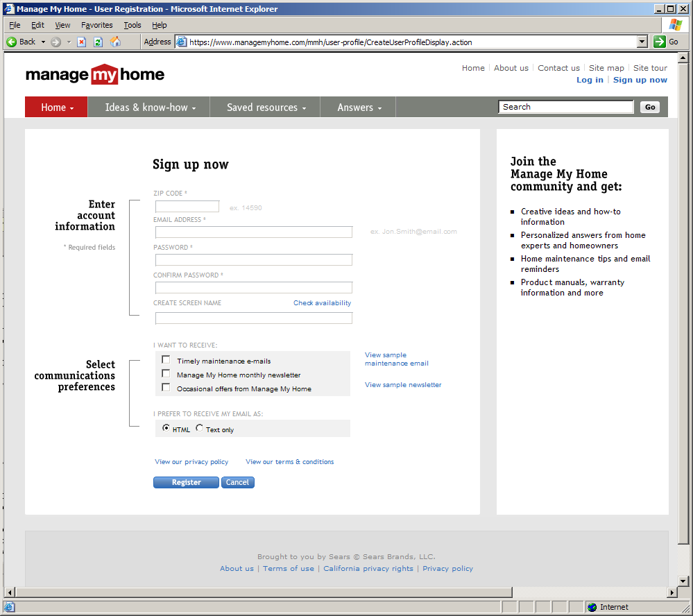Click the green Go arrow icon
Image resolution: width=693 pixels, height=616 pixels.
[660, 42]
